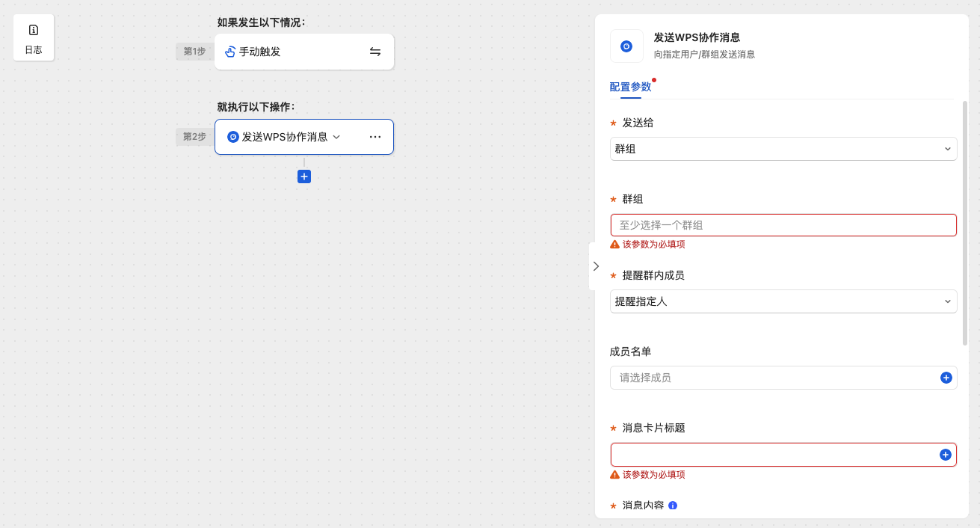This screenshot has width=980, height=528.
Task: Click the 成员名单 input field
Action: [x=770, y=378]
